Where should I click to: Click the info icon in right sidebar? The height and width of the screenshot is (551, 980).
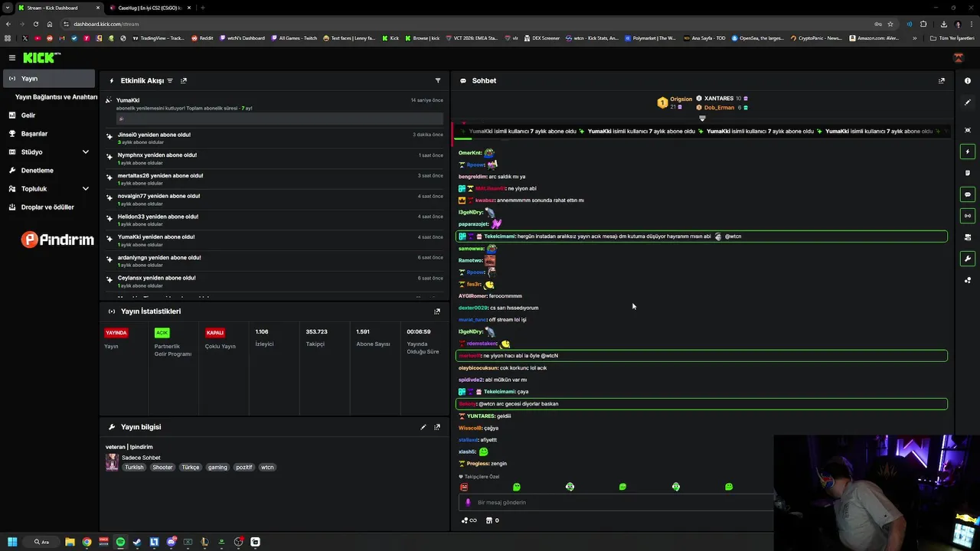point(968,80)
